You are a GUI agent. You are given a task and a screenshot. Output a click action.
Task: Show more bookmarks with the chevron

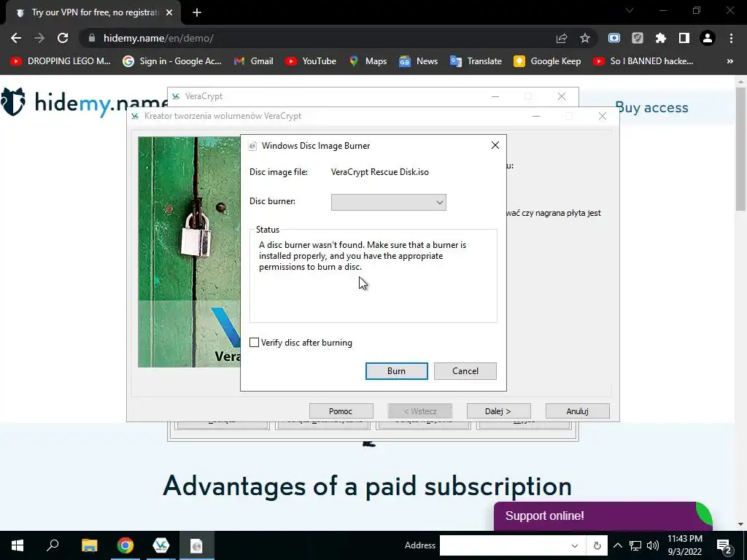pyautogui.click(x=729, y=61)
